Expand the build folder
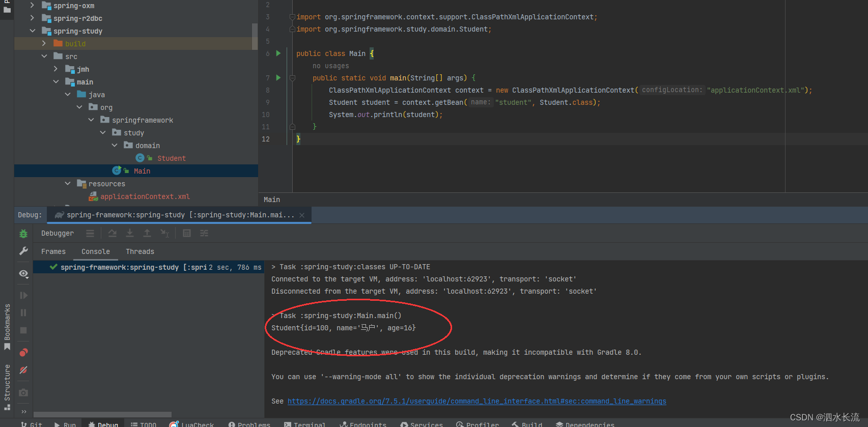This screenshot has width=868, height=427. coord(44,43)
